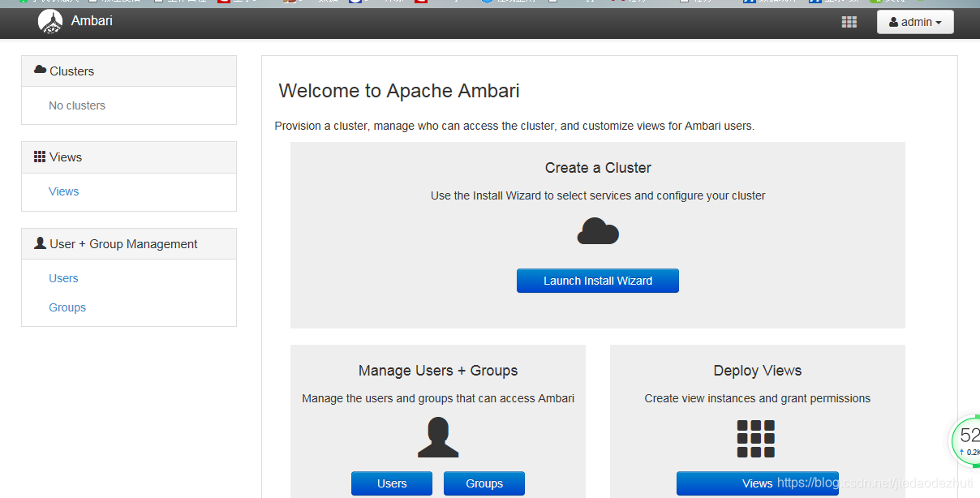The width and height of the screenshot is (980, 498).
Task: Click the 'Manage Users + Groups' heading
Action: point(438,371)
